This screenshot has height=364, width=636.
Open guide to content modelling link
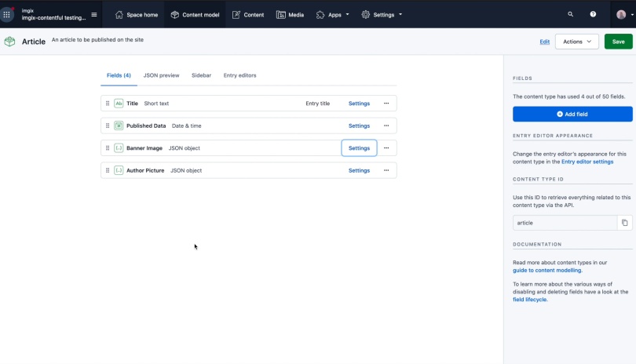coord(546,271)
